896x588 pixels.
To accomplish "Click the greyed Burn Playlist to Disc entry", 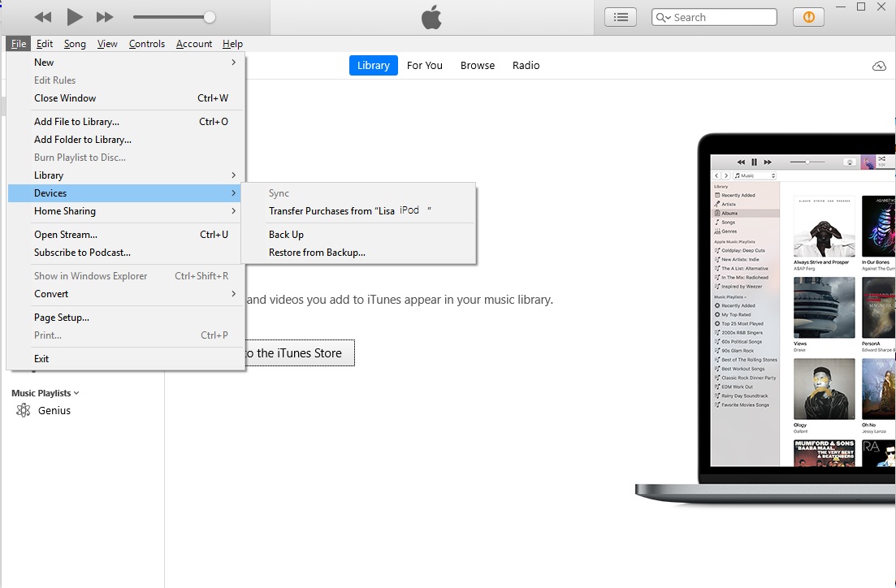I will [126, 157].
